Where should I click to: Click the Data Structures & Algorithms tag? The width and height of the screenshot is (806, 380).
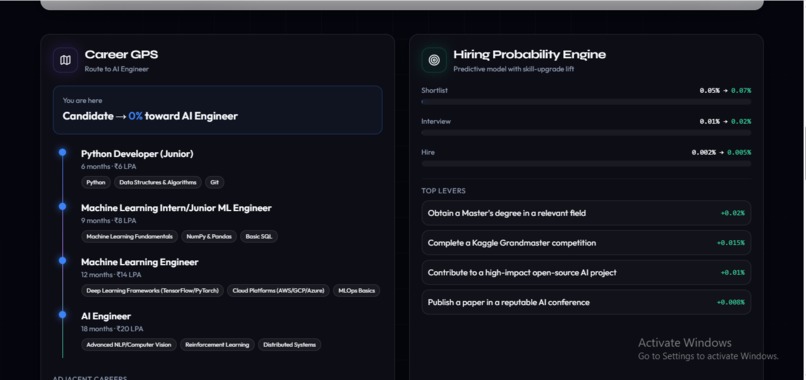pos(158,183)
